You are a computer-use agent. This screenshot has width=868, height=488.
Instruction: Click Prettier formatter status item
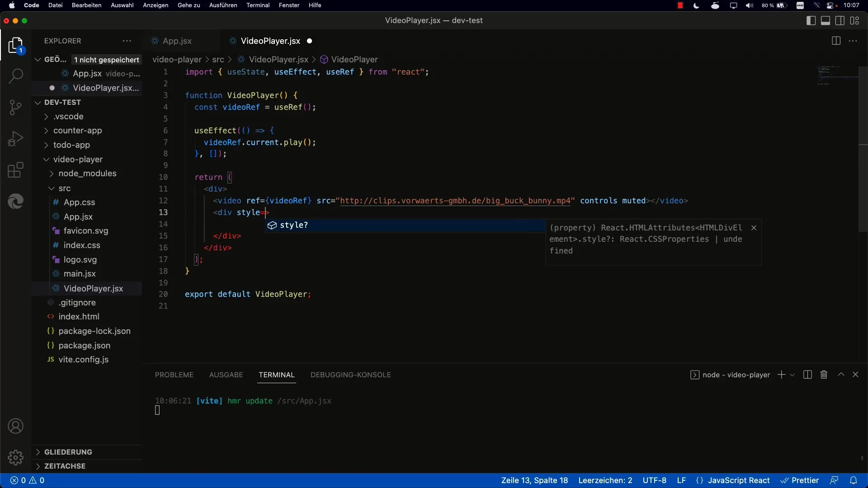coord(800,480)
